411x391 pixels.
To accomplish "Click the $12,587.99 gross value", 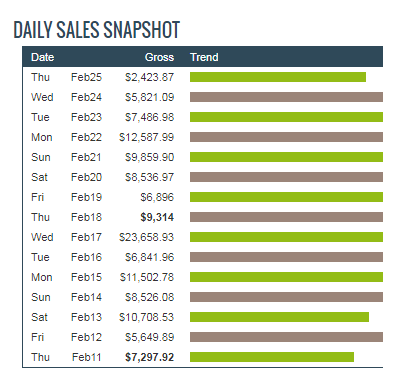I will [146, 137].
